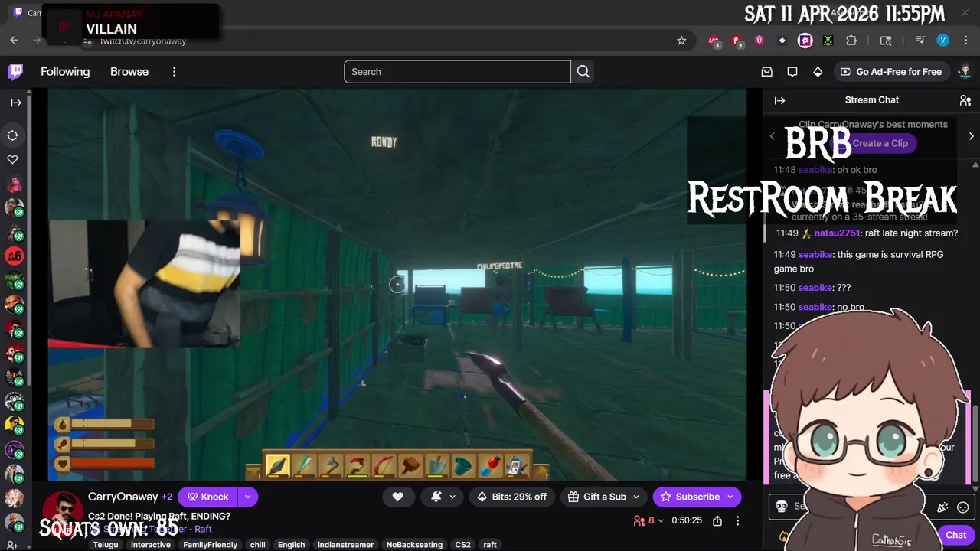This screenshot has width=980, height=551.
Task: Open the Raft game category link
Action: click(203, 529)
